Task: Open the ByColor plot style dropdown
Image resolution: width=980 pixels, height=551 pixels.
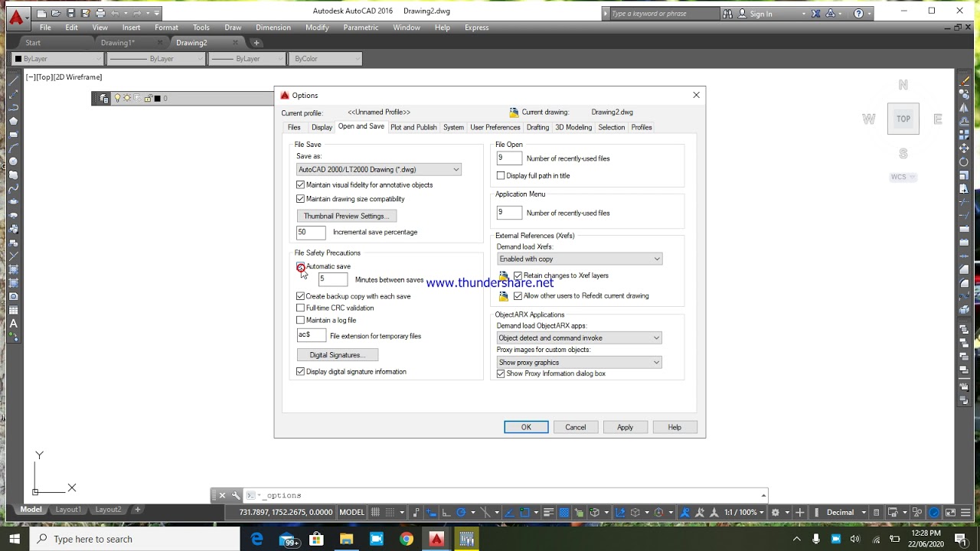Action: point(326,59)
